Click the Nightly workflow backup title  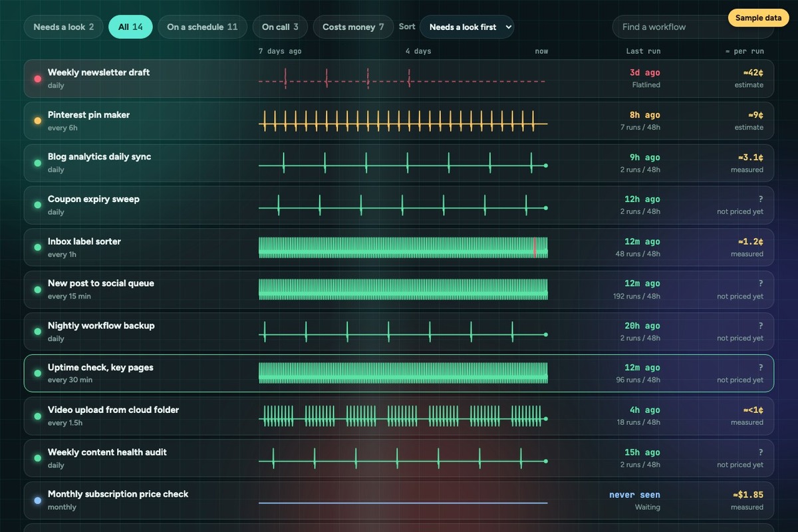pyautogui.click(x=101, y=326)
